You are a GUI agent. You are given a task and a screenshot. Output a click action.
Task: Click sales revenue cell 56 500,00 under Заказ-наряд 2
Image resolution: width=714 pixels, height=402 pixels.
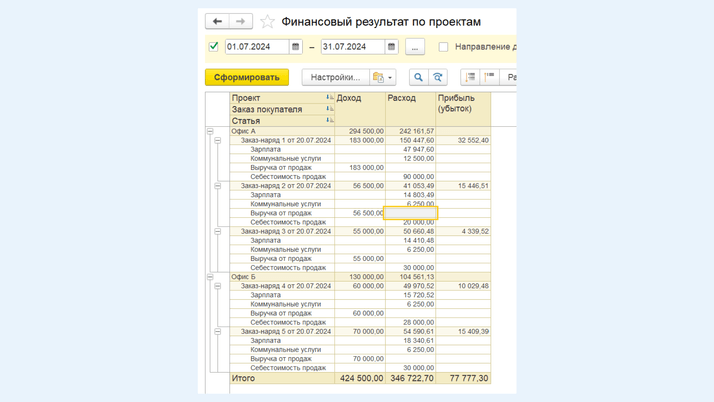(368, 213)
